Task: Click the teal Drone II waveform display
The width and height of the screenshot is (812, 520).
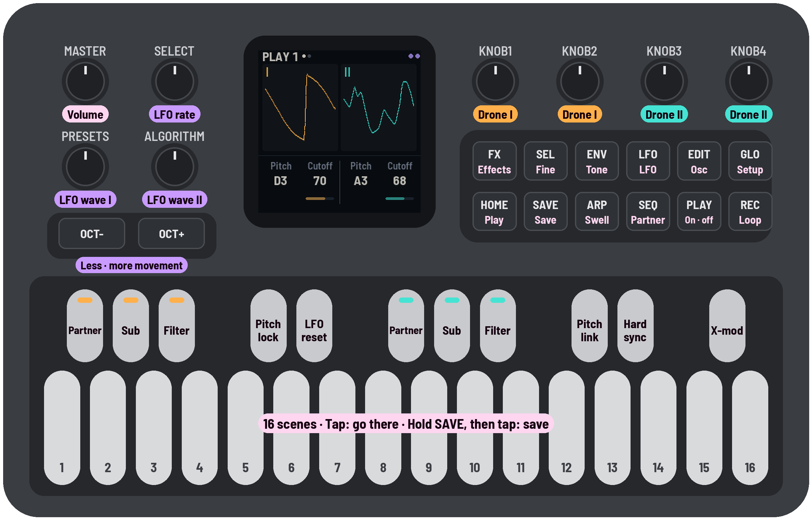Action: pos(379,107)
